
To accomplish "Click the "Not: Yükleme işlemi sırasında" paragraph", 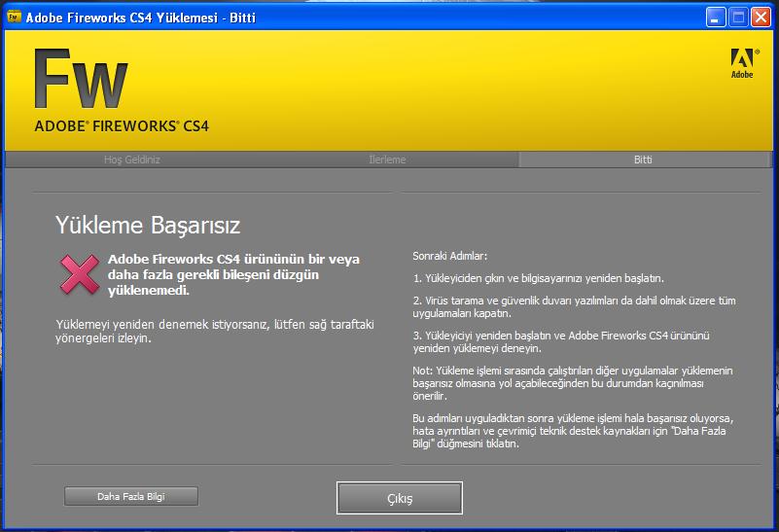I will tap(573, 383).
